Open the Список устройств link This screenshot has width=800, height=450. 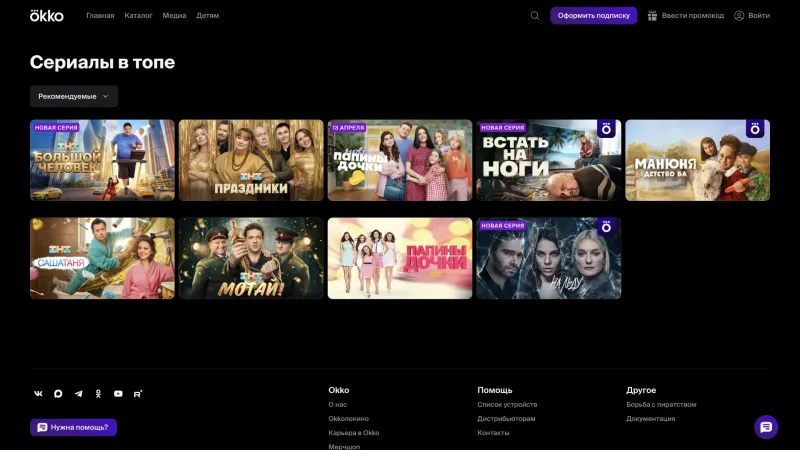tap(507, 405)
